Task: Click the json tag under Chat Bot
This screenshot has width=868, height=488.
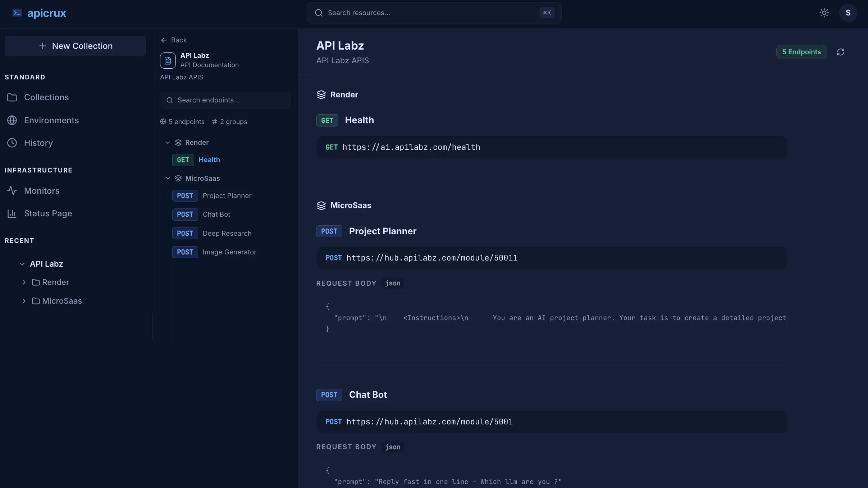Action: pos(393,447)
